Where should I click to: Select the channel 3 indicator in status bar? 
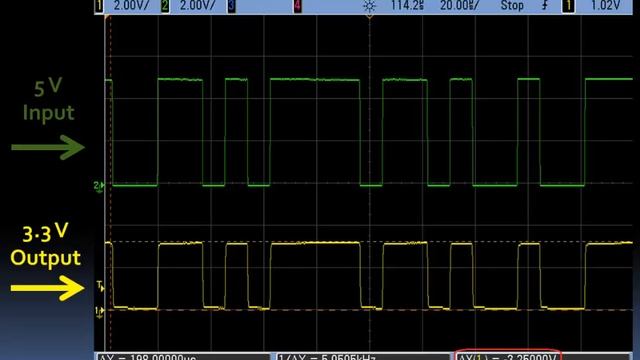pos(231,6)
